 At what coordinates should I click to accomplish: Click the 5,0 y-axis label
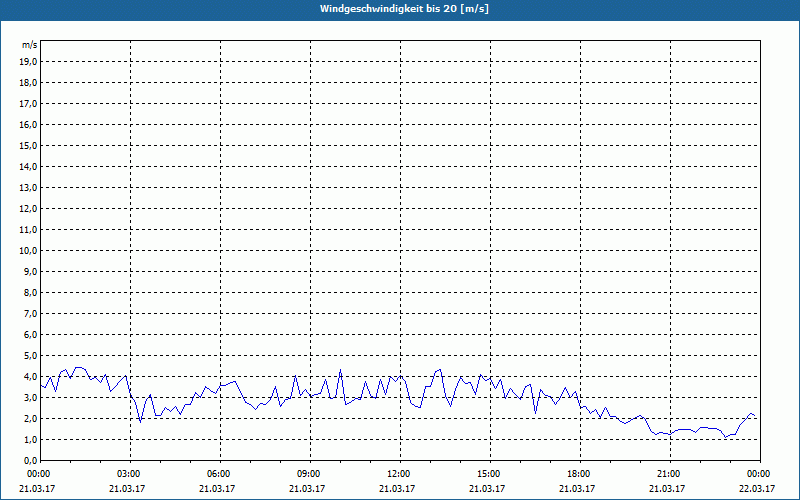[x=30, y=356]
